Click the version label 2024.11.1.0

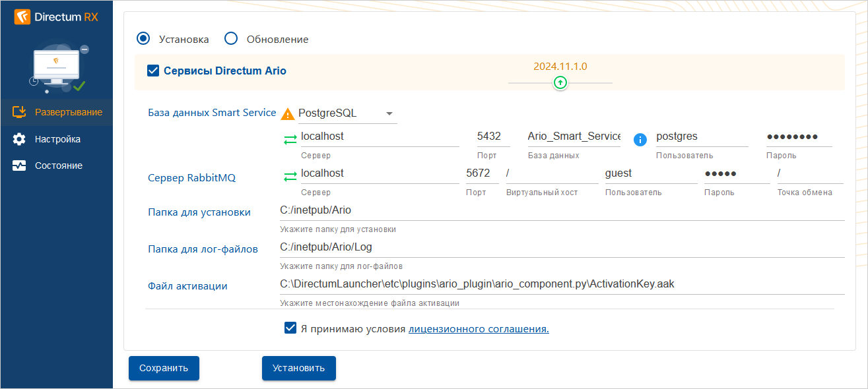click(560, 66)
